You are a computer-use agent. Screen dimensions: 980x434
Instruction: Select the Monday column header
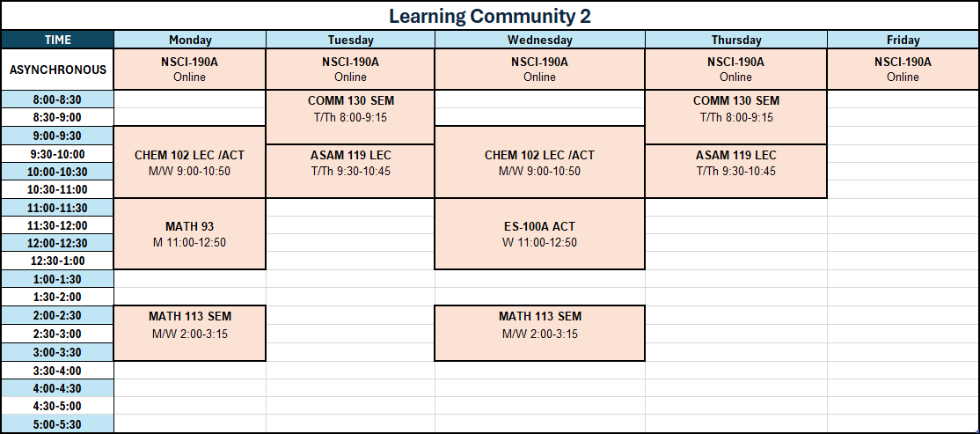tap(190, 40)
